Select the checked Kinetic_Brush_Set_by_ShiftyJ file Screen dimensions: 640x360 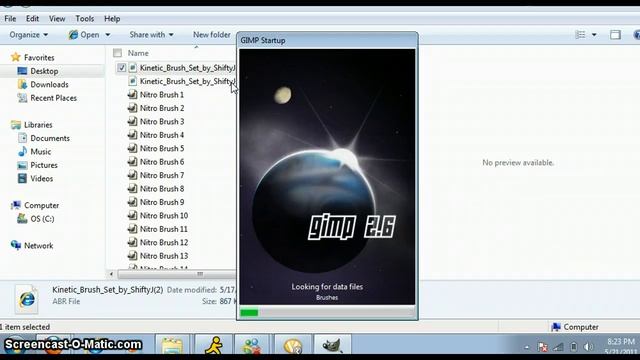(187, 68)
